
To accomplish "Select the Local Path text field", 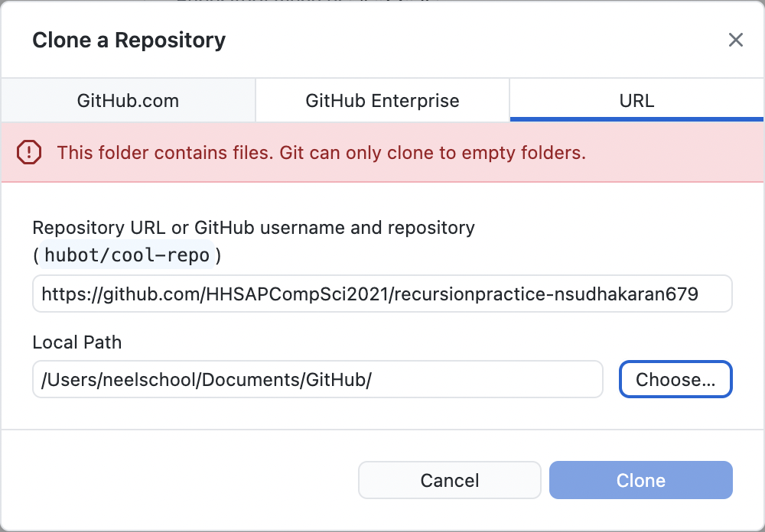I will [317, 379].
